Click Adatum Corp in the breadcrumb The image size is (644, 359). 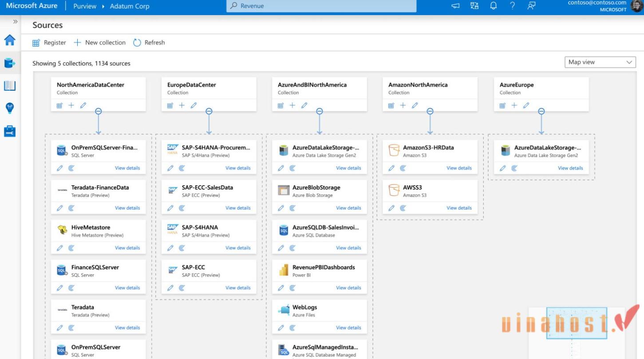pos(130,6)
